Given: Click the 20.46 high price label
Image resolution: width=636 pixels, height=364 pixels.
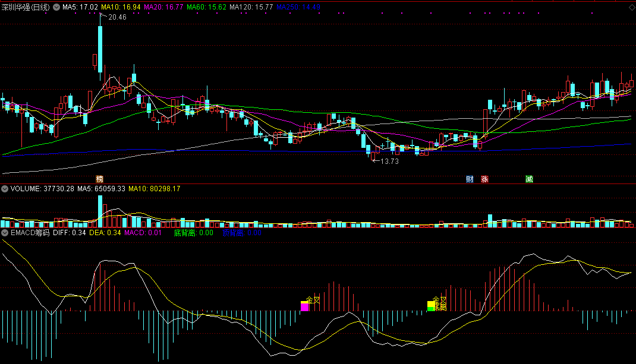Looking at the screenshot, I should tap(117, 17).
